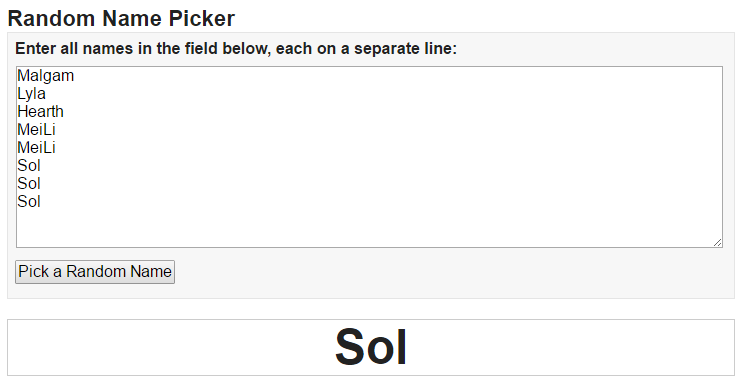The image size is (742, 387).
Task: Place cursor on the middle Sol entry
Action: (29, 184)
